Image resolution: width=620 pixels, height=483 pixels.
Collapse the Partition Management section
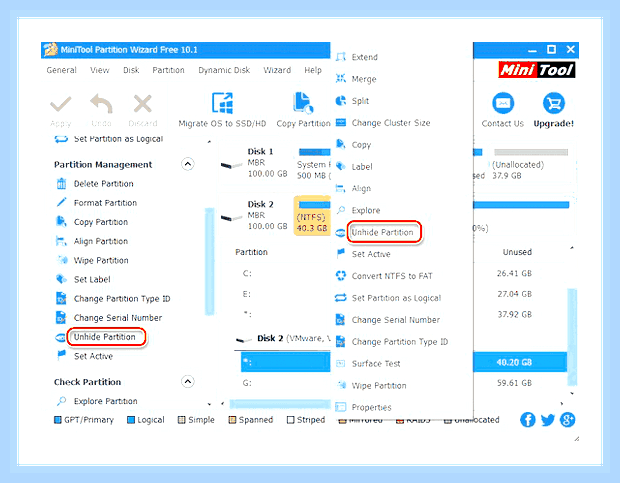click(x=188, y=164)
